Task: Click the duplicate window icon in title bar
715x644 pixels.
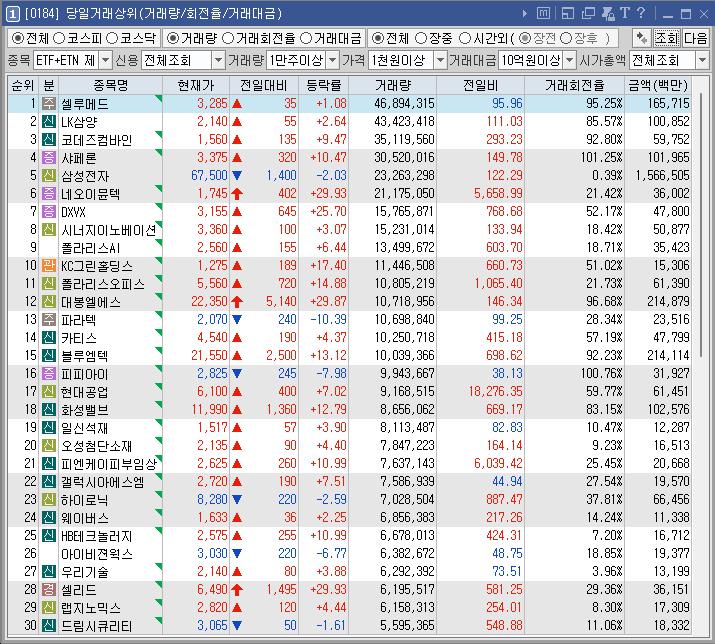Action: pyautogui.click(x=588, y=13)
